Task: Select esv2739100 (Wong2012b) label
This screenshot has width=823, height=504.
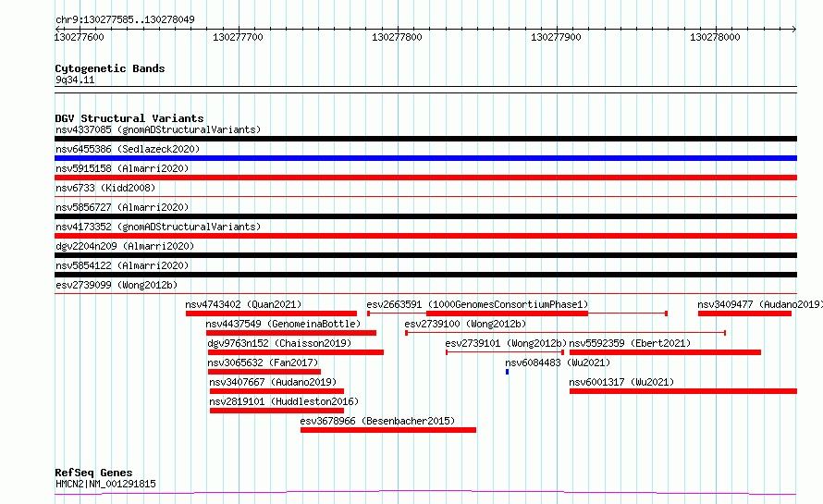Action: pos(465,324)
